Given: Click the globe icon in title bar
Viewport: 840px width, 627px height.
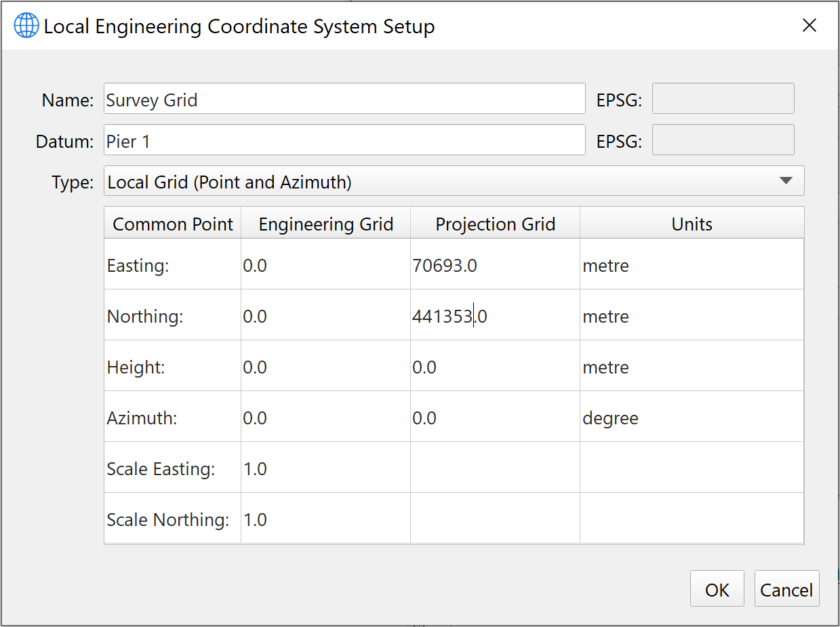Looking at the screenshot, I should pyautogui.click(x=26, y=26).
